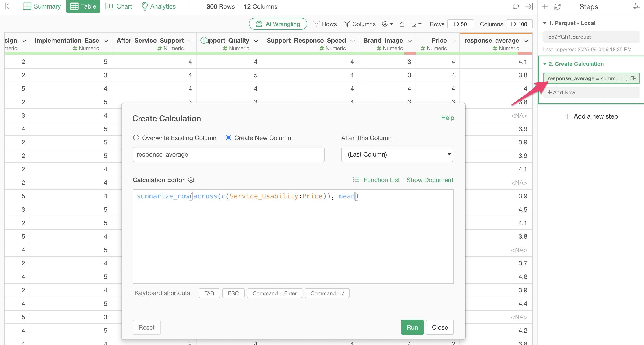
Task: Click the comment speech bubble icon
Action: tap(516, 6)
